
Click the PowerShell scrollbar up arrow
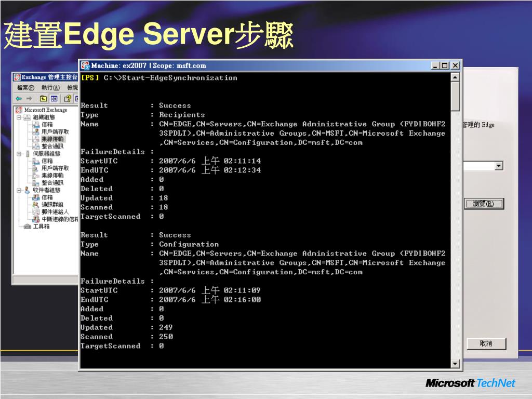(455, 77)
